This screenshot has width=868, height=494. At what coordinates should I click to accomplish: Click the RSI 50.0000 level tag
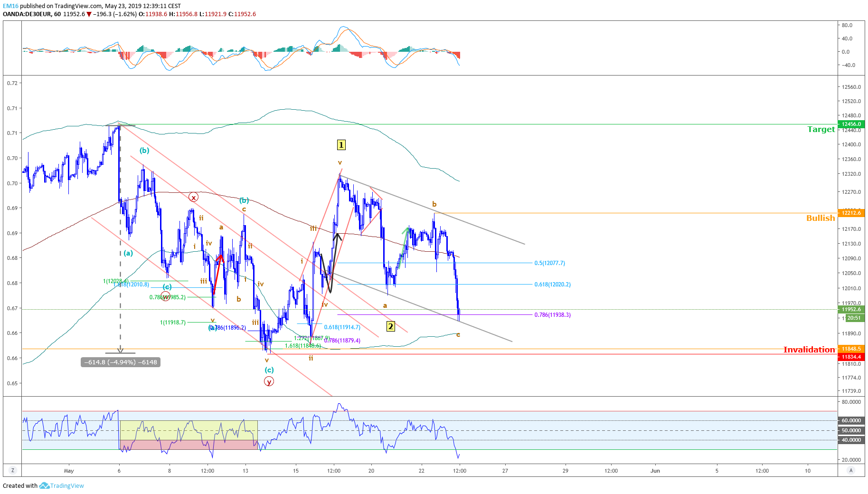click(x=851, y=430)
